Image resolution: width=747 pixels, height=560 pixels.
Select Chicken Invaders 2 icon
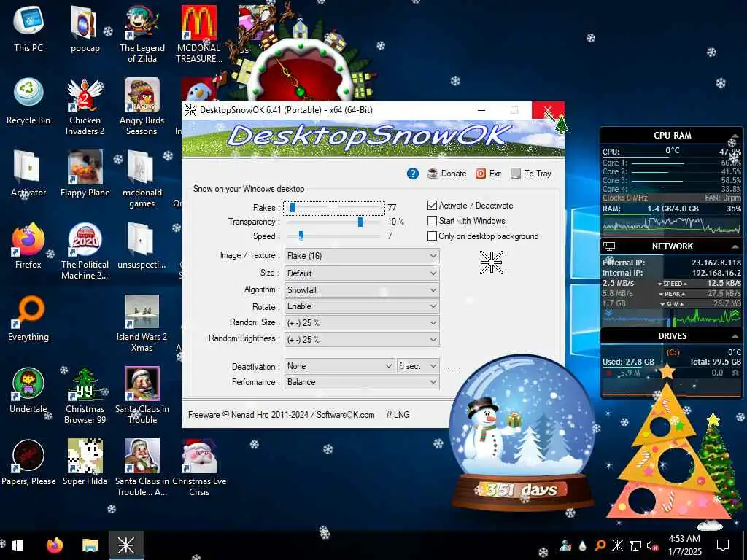point(85,106)
